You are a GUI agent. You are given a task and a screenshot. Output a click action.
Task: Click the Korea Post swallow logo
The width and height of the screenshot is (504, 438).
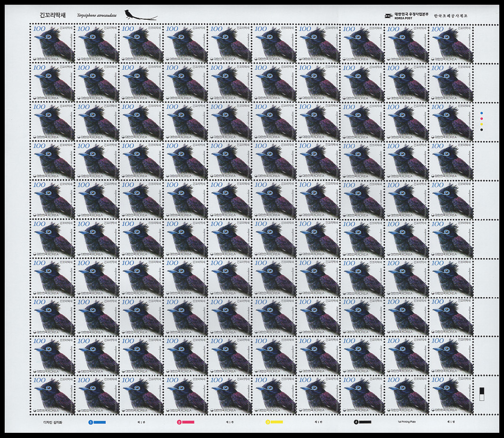pyautogui.click(x=390, y=16)
